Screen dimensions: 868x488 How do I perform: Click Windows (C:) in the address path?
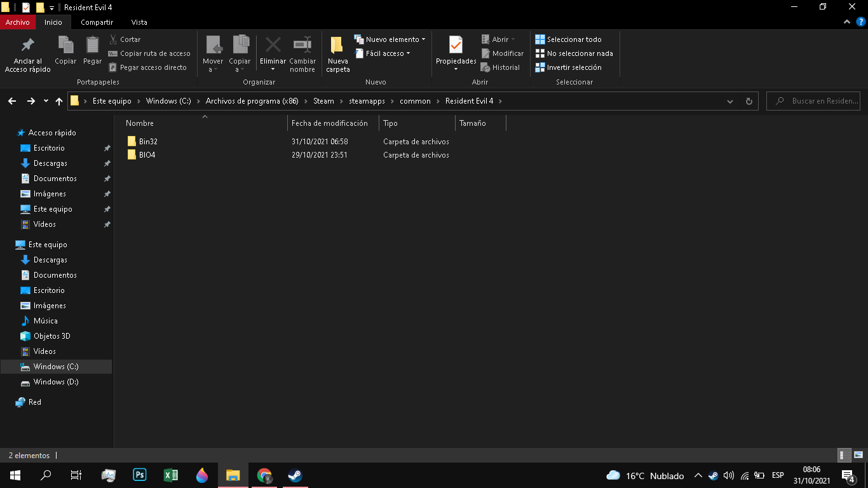[168, 101]
